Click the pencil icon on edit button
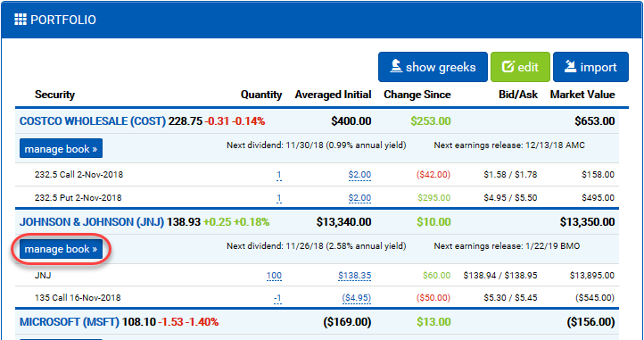The image size is (644, 340). coord(508,67)
